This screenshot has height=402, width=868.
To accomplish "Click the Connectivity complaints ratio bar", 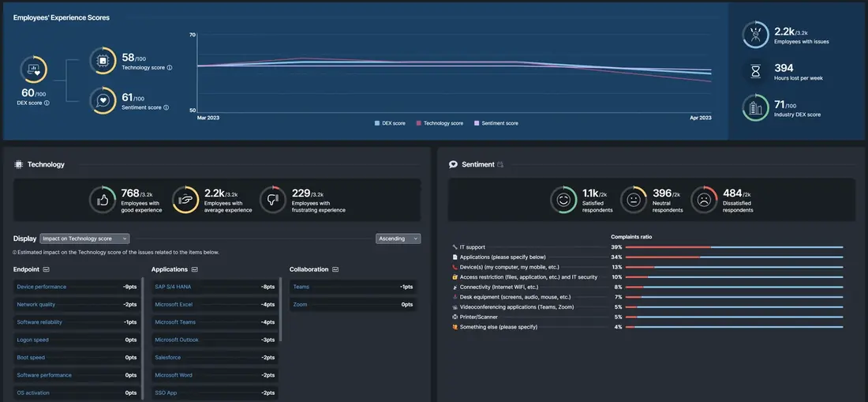I will [734, 287].
